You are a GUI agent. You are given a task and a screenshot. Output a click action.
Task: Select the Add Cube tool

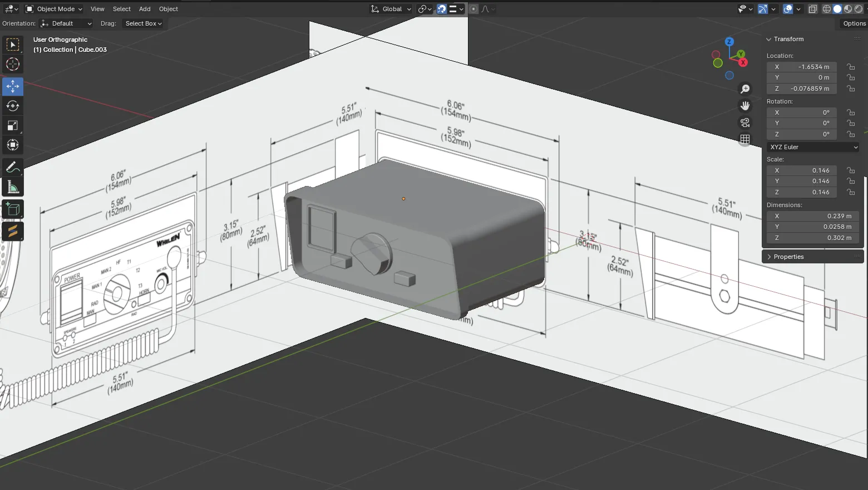pyautogui.click(x=13, y=209)
